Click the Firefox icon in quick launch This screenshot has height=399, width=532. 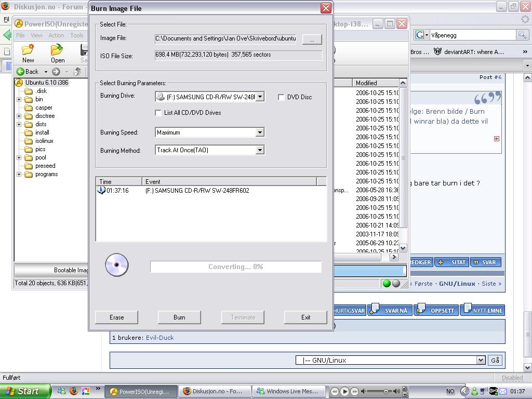(74, 391)
